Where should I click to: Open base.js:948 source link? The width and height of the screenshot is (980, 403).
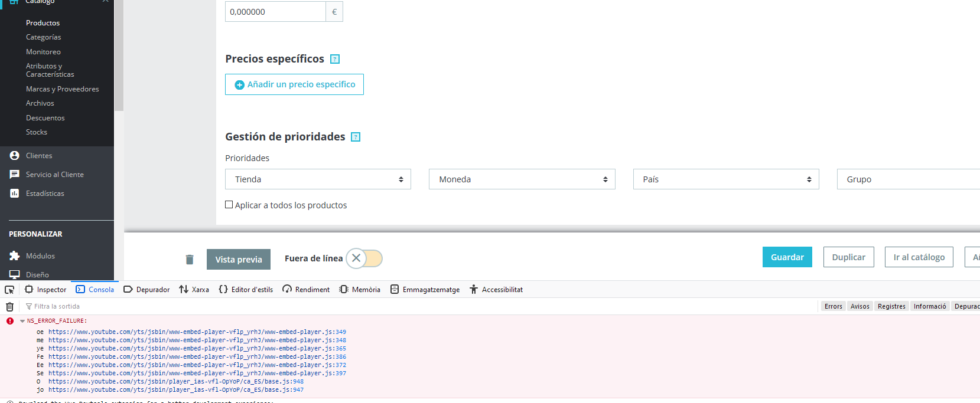(x=176, y=382)
